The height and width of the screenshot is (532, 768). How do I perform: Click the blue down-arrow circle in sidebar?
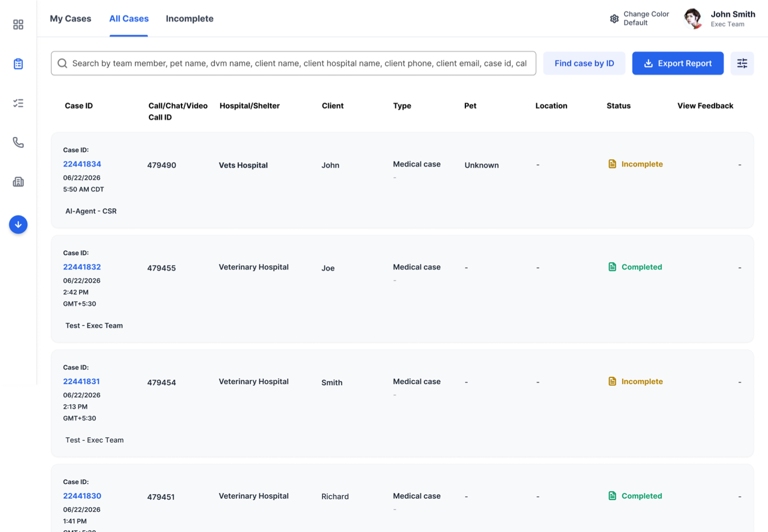(18, 225)
